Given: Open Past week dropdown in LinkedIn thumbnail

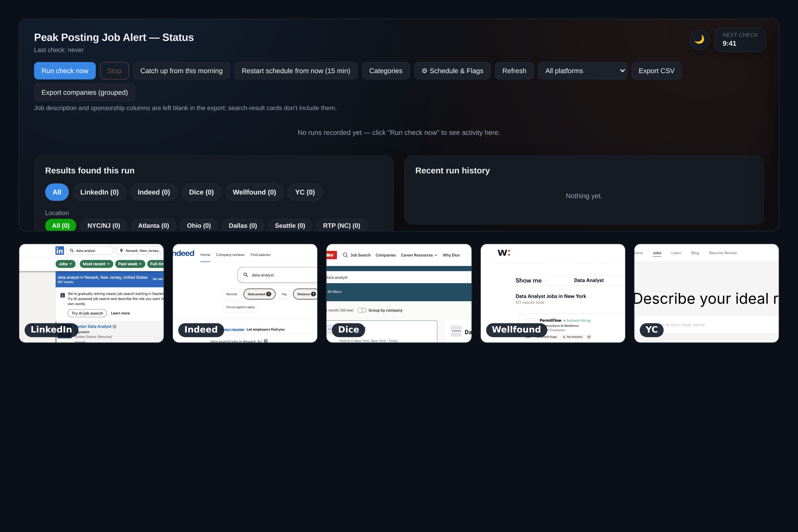Looking at the screenshot, I should coord(130,264).
